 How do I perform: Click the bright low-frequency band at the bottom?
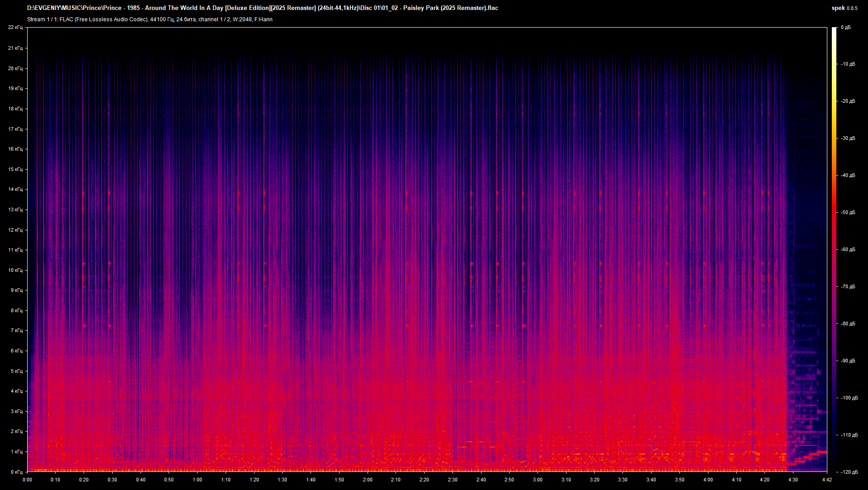pos(407,466)
